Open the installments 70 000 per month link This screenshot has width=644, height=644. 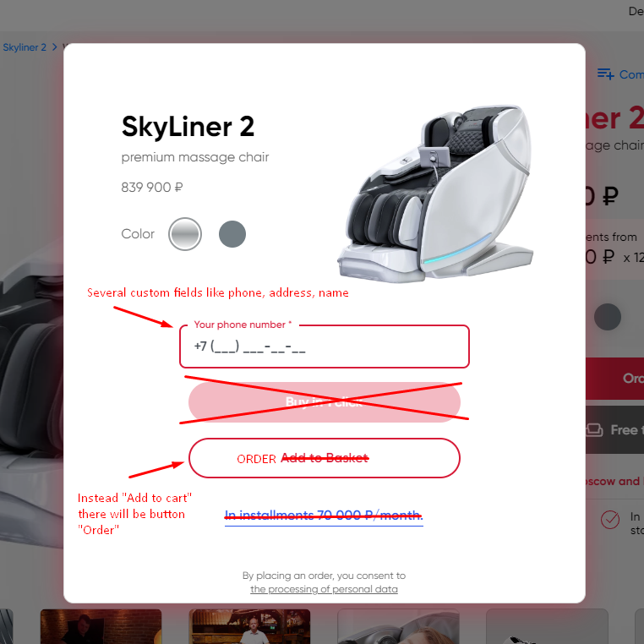(324, 515)
